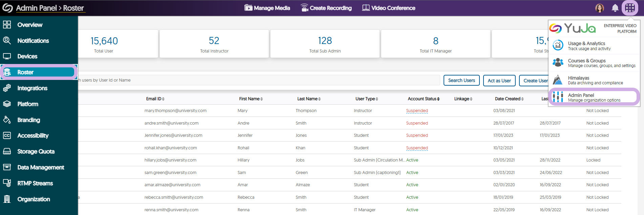
Task: Launch Video Conference from top bar
Action: pyautogui.click(x=388, y=8)
